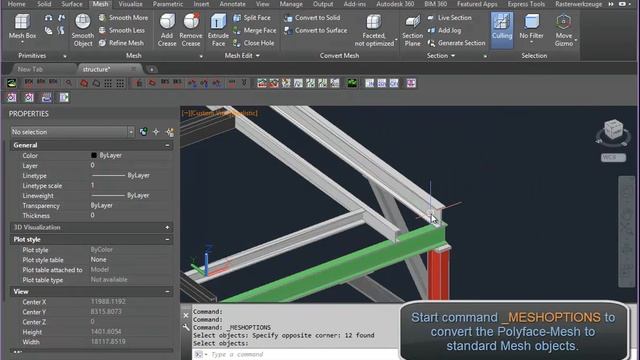Toggle Live Section on or off
This screenshot has width=640, height=360.
click(x=449, y=18)
